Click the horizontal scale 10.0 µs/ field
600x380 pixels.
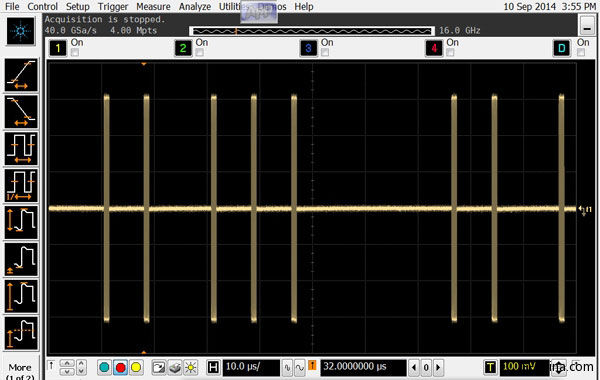click(x=251, y=367)
